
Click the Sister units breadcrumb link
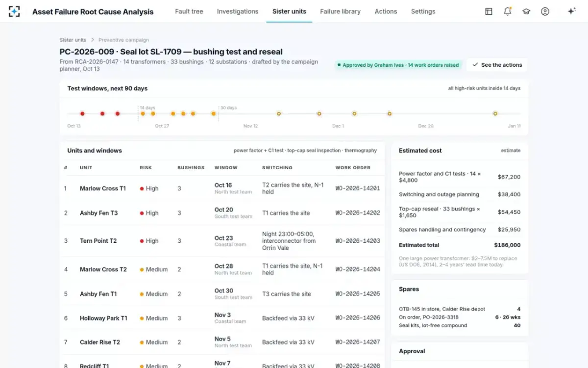point(73,40)
